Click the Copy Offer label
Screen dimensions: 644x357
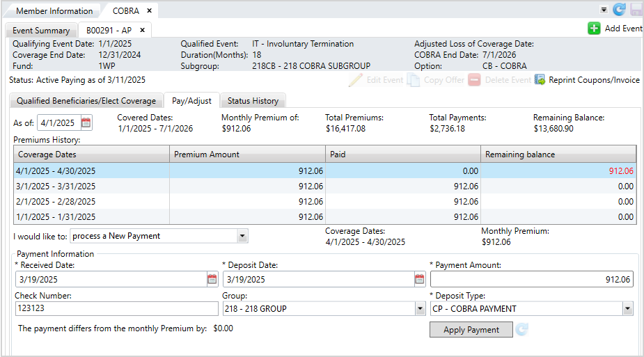pyautogui.click(x=444, y=80)
